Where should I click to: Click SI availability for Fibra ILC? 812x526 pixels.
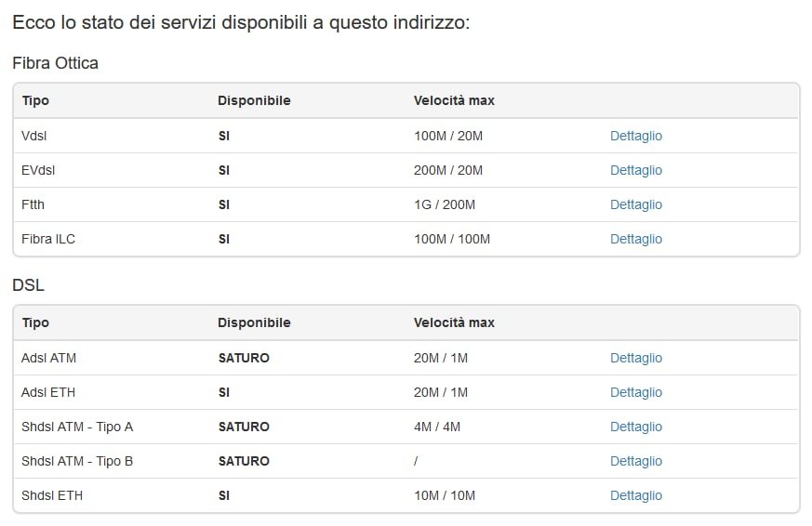224,239
